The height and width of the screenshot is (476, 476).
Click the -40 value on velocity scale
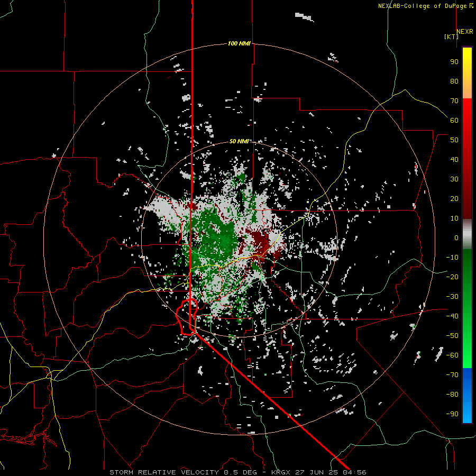point(452,316)
